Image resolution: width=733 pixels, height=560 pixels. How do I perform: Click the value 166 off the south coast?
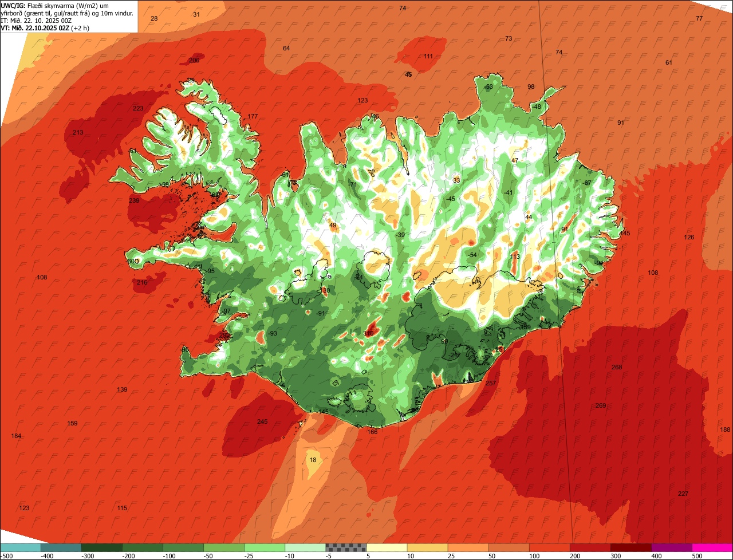(x=373, y=432)
